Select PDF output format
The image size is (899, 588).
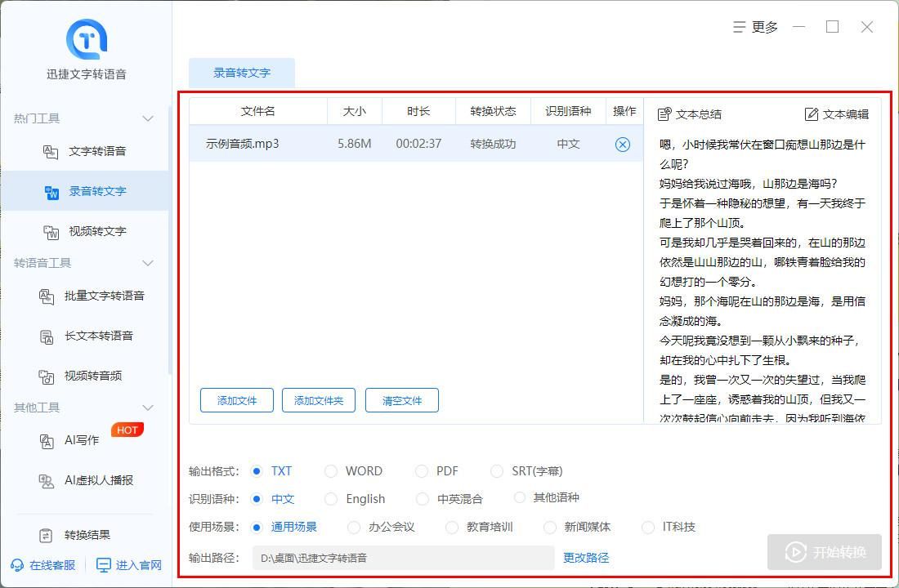click(x=422, y=471)
